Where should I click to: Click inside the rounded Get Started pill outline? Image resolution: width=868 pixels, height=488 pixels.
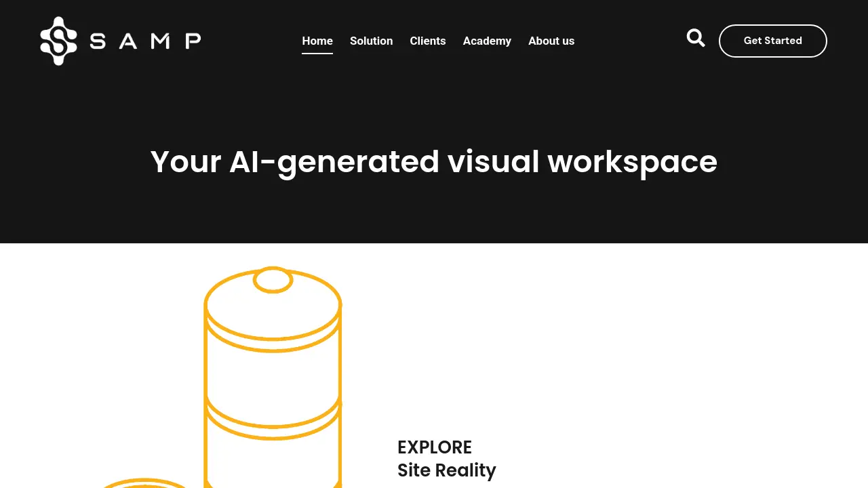click(772, 41)
